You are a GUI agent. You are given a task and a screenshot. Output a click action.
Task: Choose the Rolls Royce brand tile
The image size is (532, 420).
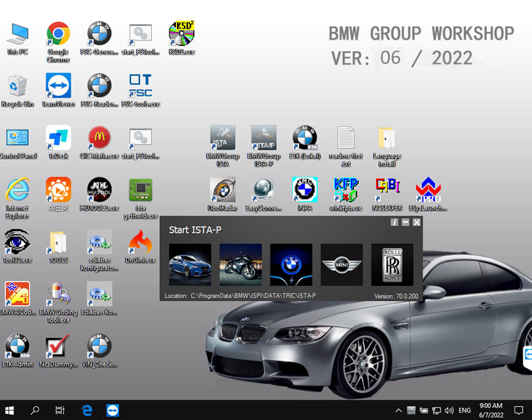392,264
